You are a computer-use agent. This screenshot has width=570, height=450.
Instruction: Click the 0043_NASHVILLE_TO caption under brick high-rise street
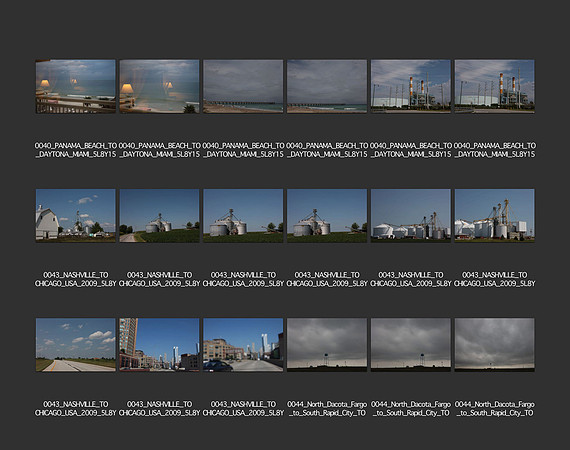click(x=159, y=408)
